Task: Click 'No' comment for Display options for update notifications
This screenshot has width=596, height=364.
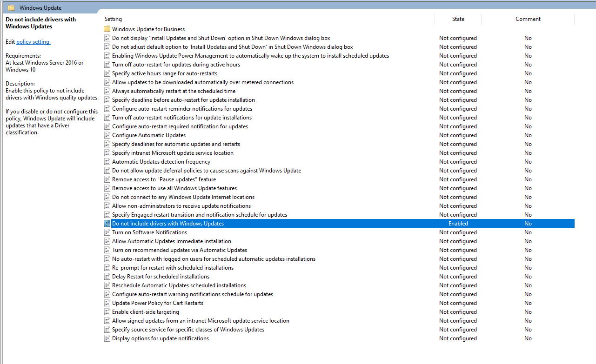Action: point(528,338)
